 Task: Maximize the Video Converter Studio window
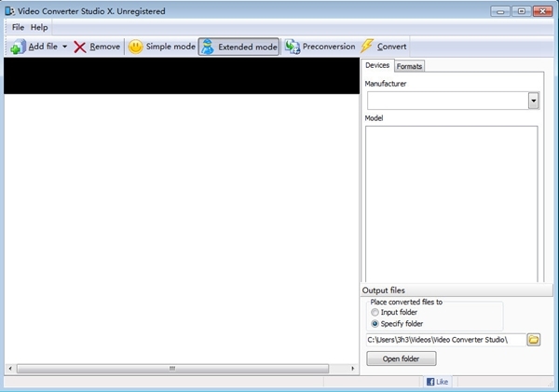coord(521,11)
